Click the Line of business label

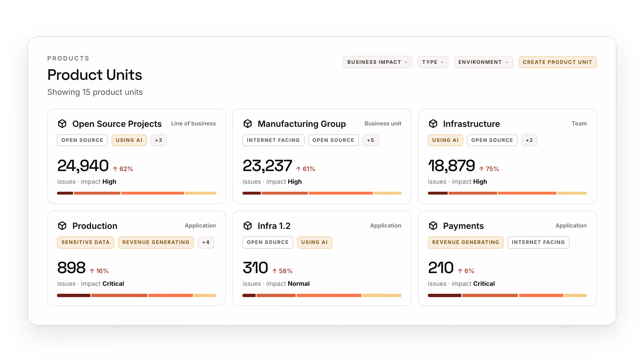point(194,123)
